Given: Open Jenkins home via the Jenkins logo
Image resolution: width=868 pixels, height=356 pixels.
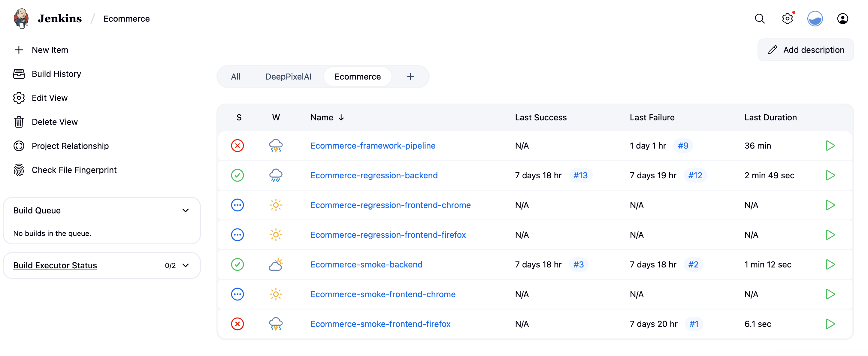Looking at the screenshot, I should [x=21, y=18].
